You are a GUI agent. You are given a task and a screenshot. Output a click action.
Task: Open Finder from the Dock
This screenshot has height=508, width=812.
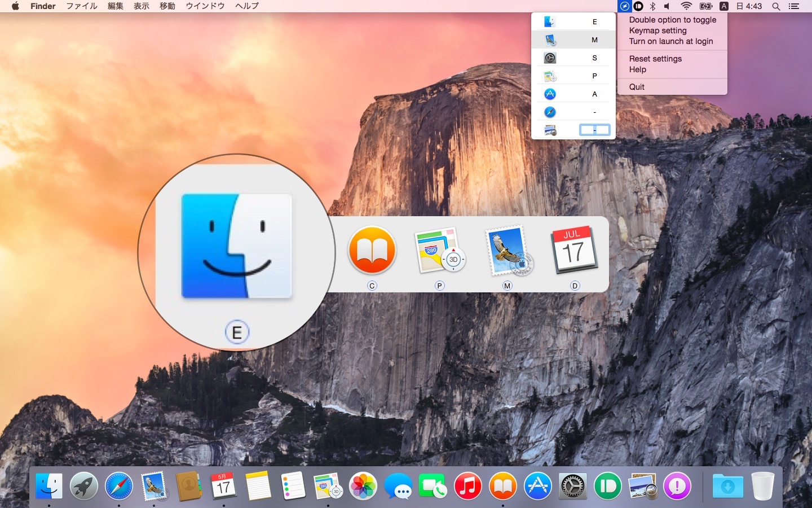[49, 486]
